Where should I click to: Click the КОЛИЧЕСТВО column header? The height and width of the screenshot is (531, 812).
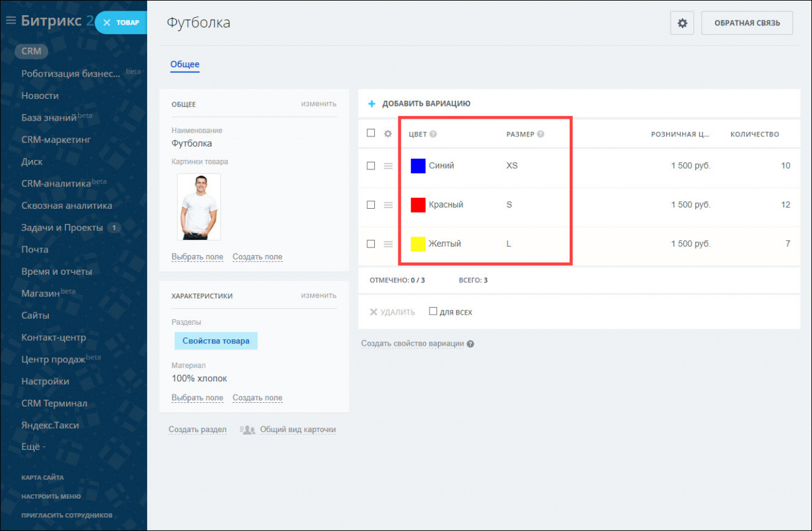[x=755, y=134]
